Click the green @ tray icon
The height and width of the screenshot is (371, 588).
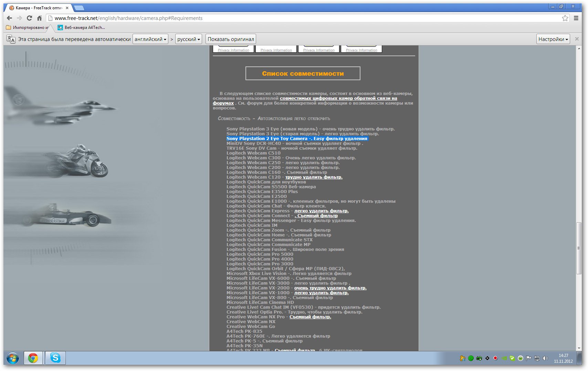(x=471, y=358)
